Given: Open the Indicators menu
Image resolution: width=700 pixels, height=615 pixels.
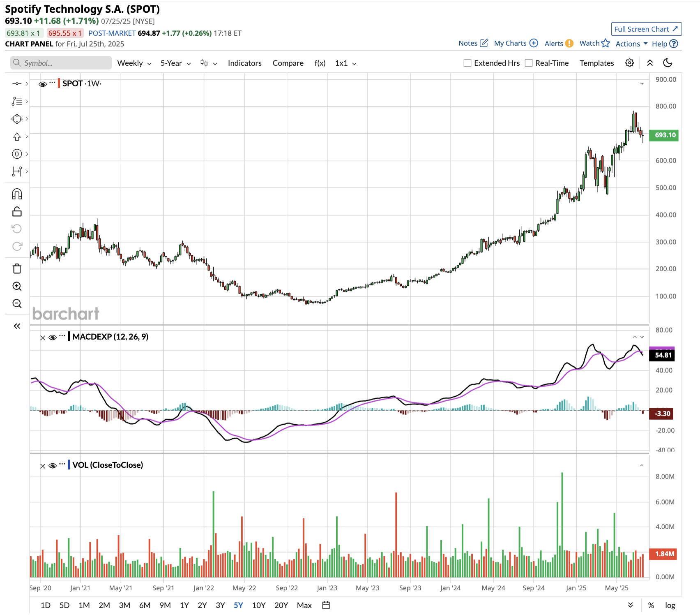Looking at the screenshot, I should [245, 63].
